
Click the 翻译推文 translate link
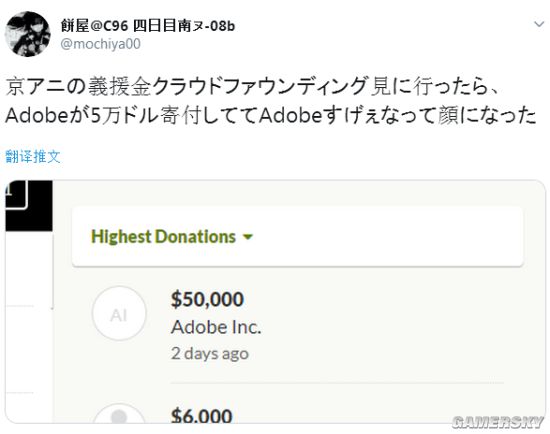click(33, 156)
